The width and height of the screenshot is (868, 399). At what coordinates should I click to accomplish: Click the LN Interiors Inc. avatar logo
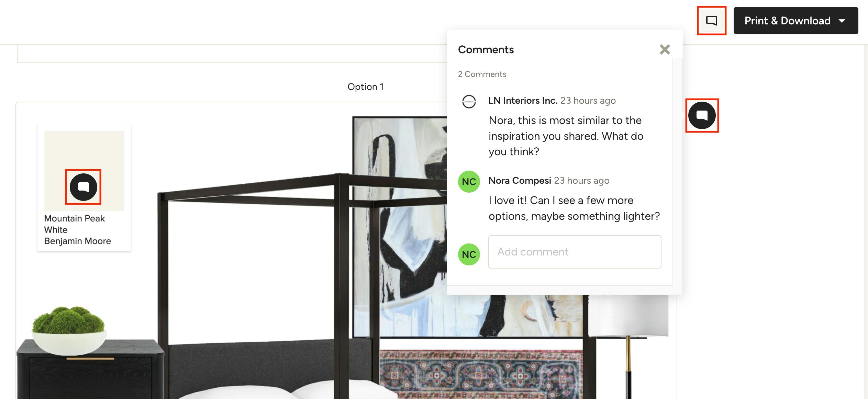[x=469, y=102]
